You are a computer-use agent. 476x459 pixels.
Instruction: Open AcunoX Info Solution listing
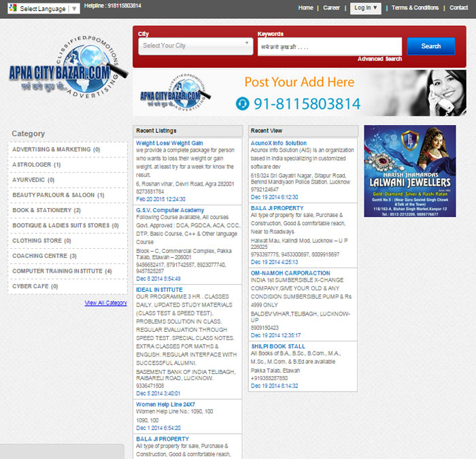tap(278, 143)
